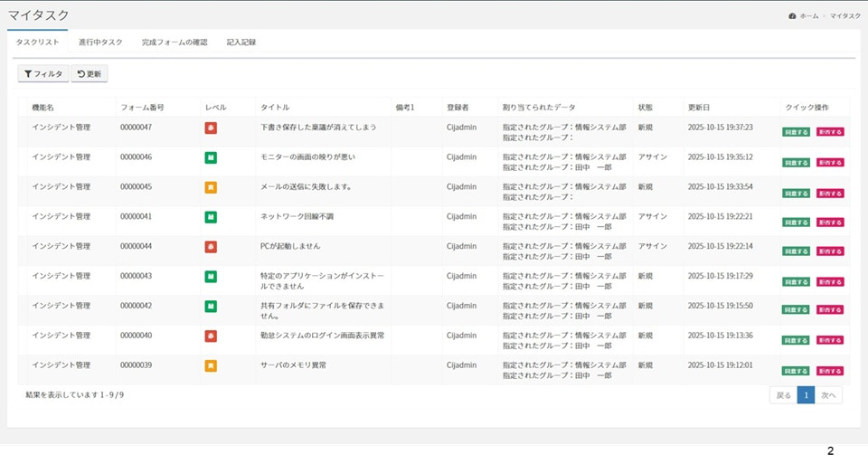Image resolution: width=868 pixels, height=464 pixels.
Task: Go to the 次へ next page
Action: point(828,395)
